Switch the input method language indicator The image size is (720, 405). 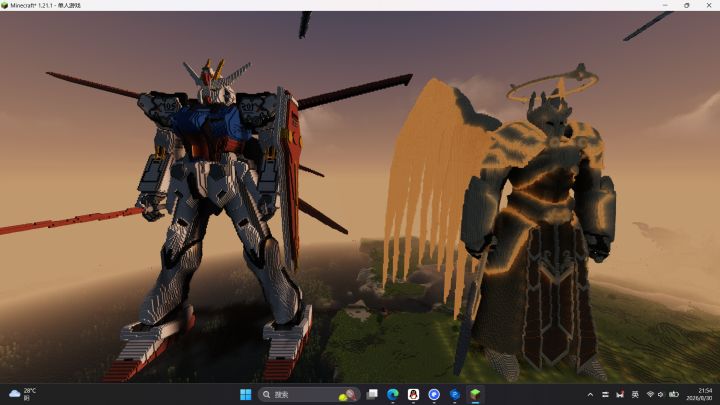(635, 394)
